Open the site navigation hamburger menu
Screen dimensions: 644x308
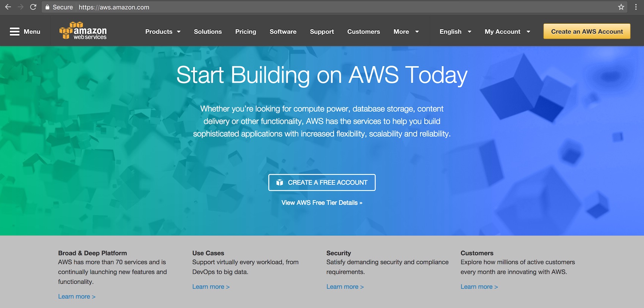pyautogui.click(x=15, y=31)
